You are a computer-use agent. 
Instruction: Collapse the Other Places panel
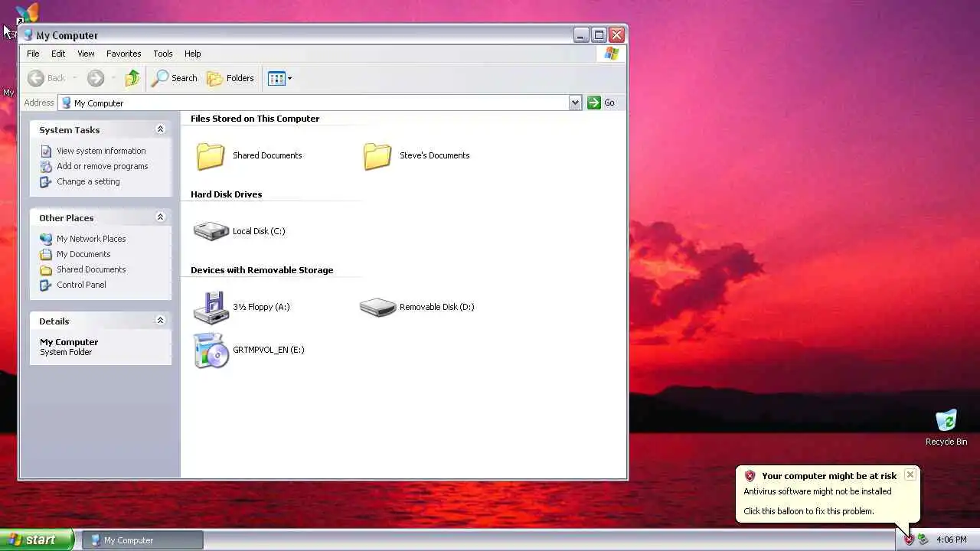click(160, 217)
